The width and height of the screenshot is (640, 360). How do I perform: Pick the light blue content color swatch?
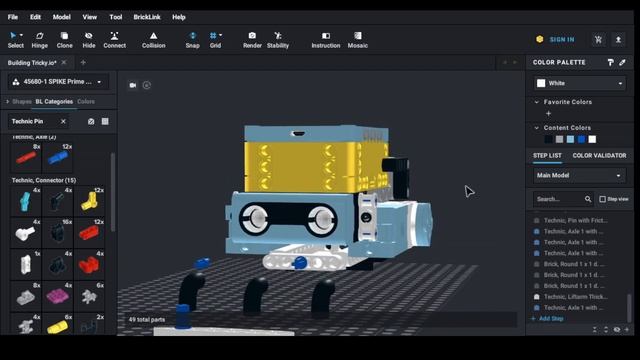[570, 140]
